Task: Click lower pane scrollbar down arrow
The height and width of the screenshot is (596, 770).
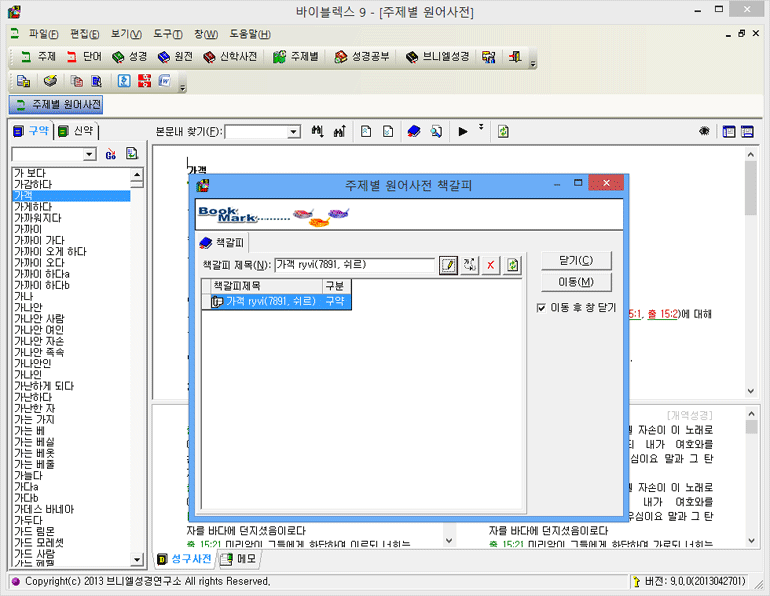Action: (751, 541)
